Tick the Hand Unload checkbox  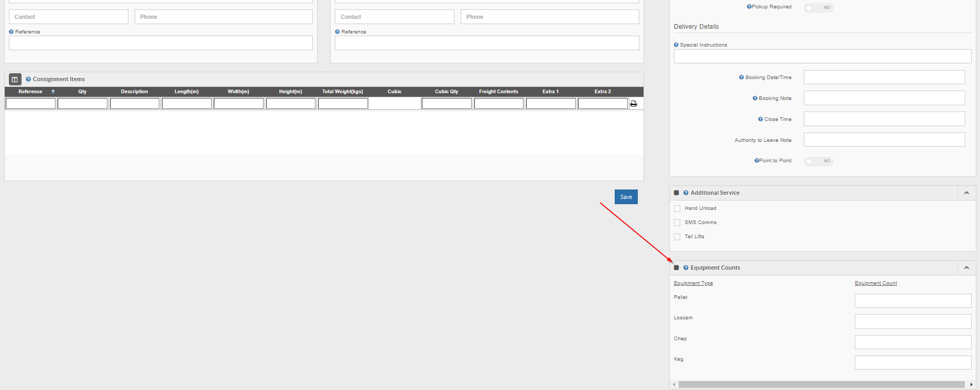[677, 209]
